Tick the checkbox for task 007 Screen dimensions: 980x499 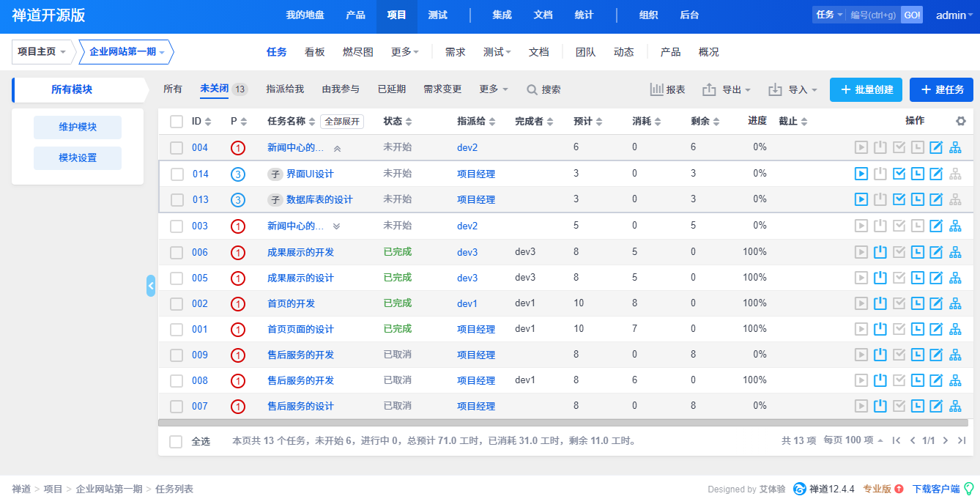click(176, 407)
